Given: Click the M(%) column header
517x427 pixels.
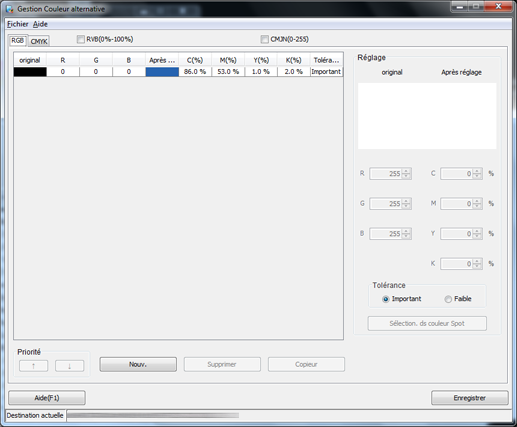Looking at the screenshot, I should pyautogui.click(x=228, y=60).
